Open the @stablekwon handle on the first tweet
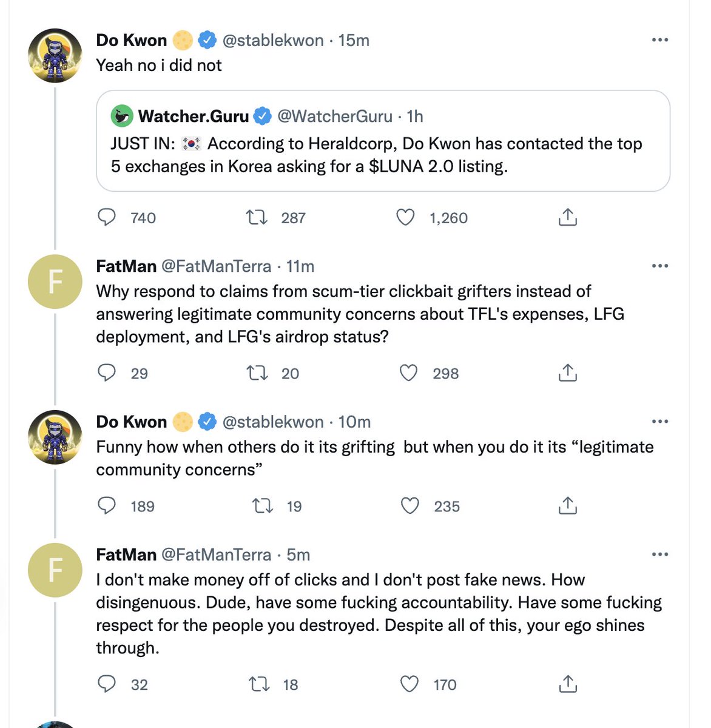The image size is (711, 728). tap(273, 40)
